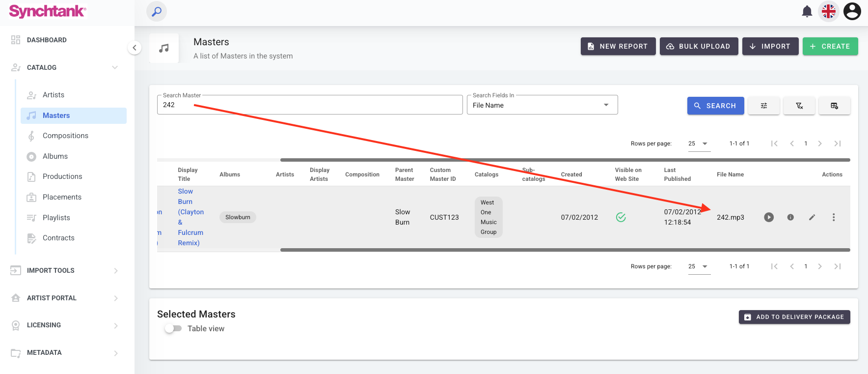
Task: Change top Rows per page dropdown
Action: 699,144
